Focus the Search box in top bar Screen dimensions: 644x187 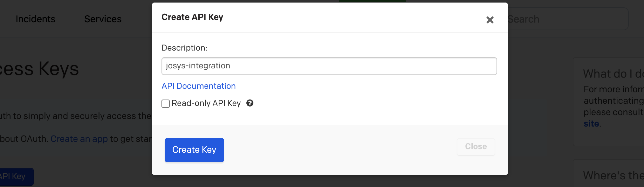(566, 19)
